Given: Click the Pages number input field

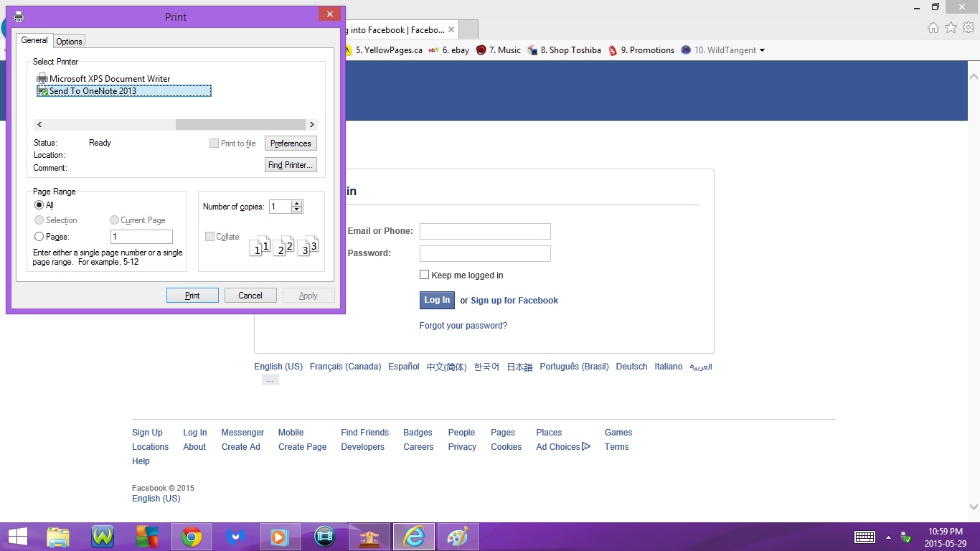Looking at the screenshot, I should [x=141, y=237].
